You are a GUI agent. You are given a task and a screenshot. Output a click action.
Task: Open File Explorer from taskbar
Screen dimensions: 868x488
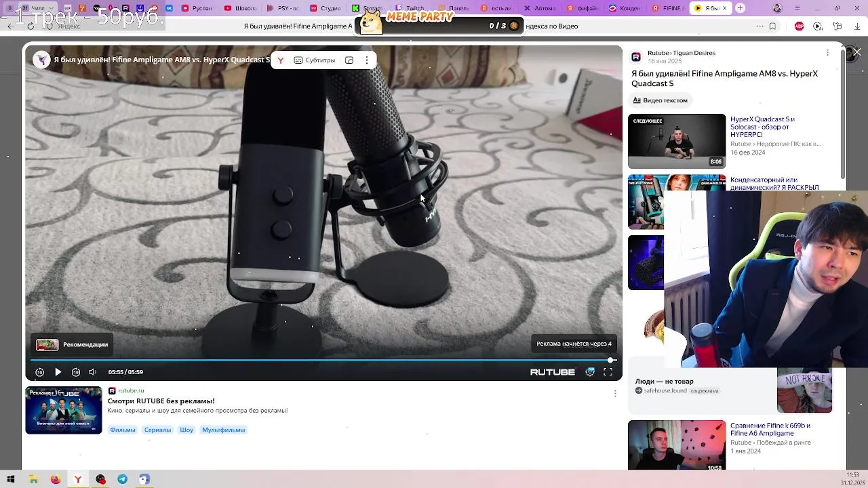point(33,479)
